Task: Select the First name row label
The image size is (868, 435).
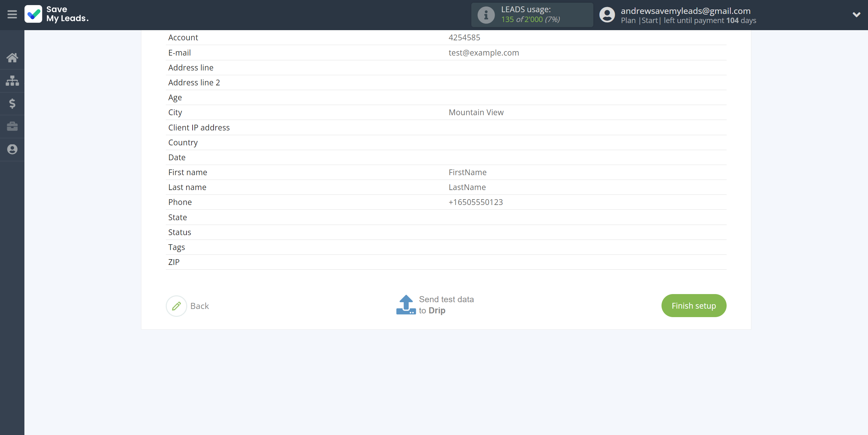Action: point(188,172)
